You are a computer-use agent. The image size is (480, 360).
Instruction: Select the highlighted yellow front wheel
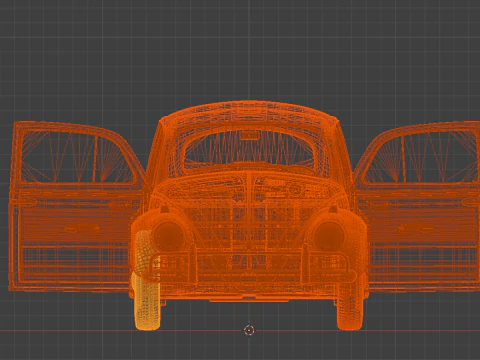click(x=146, y=281)
